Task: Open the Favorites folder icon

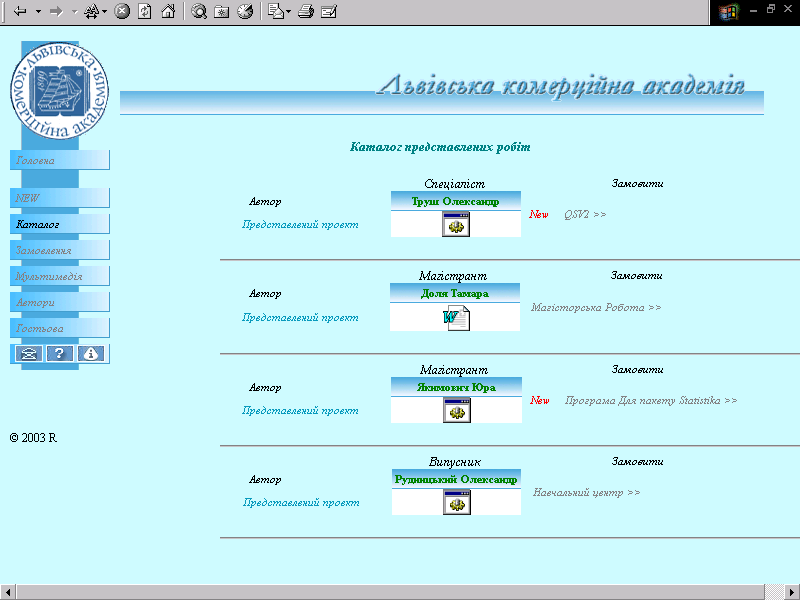Action: click(221, 11)
